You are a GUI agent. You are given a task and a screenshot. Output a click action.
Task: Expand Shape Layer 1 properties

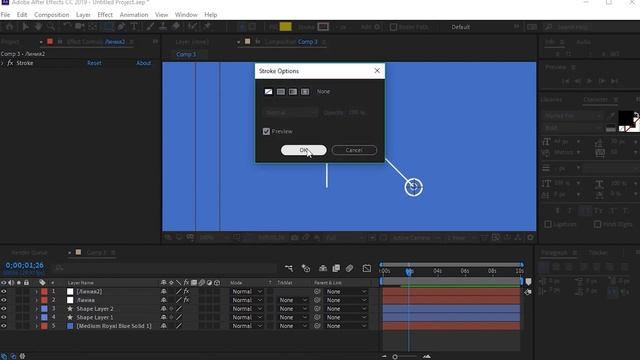coord(36,317)
